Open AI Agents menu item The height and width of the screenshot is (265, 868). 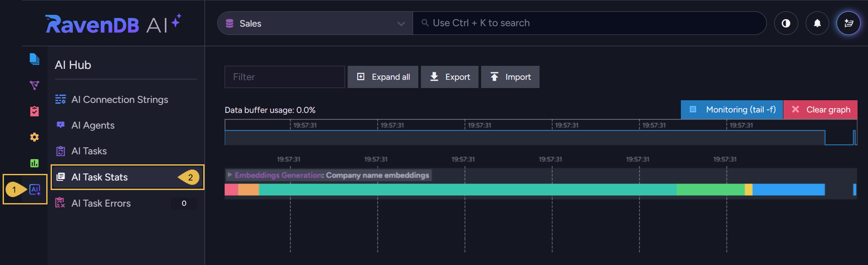(126, 125)
